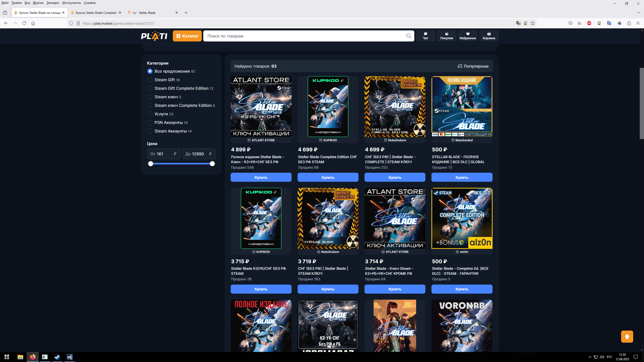Select the Все предложения category
Viewport: 644px width, 362px height.
171,71
